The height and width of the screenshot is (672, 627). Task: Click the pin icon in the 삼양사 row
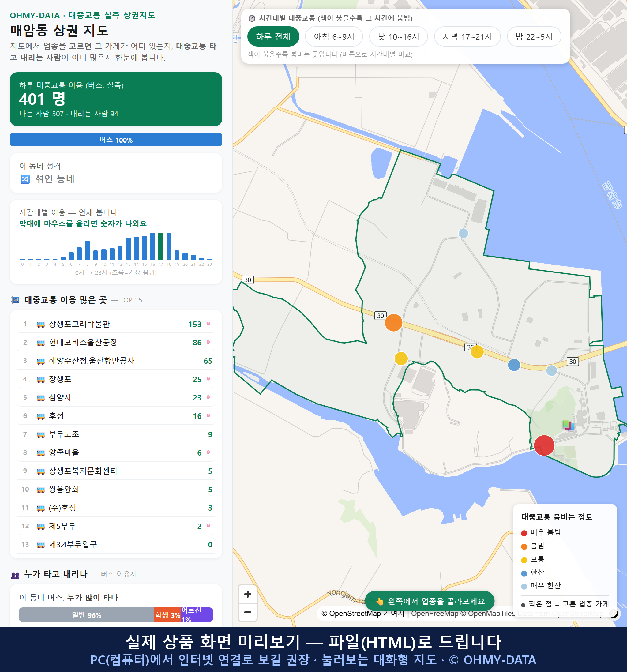tap(208, 398)
